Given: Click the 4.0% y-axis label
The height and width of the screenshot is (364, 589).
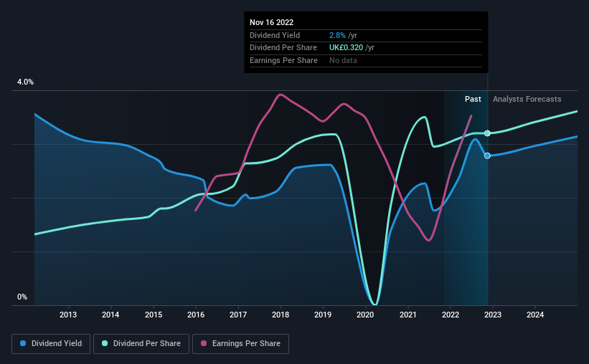Looking at the screenshot, I should pyautogui.click(x=25, y=82).
